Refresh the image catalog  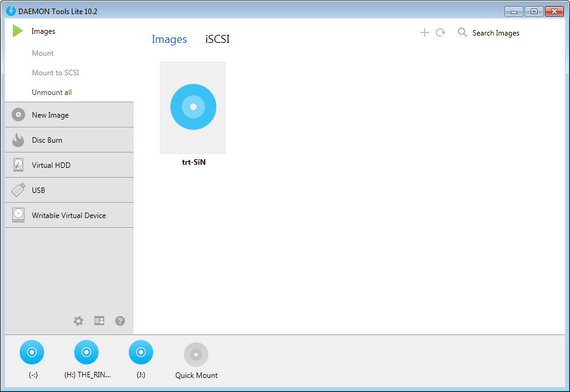coord(441,32)
